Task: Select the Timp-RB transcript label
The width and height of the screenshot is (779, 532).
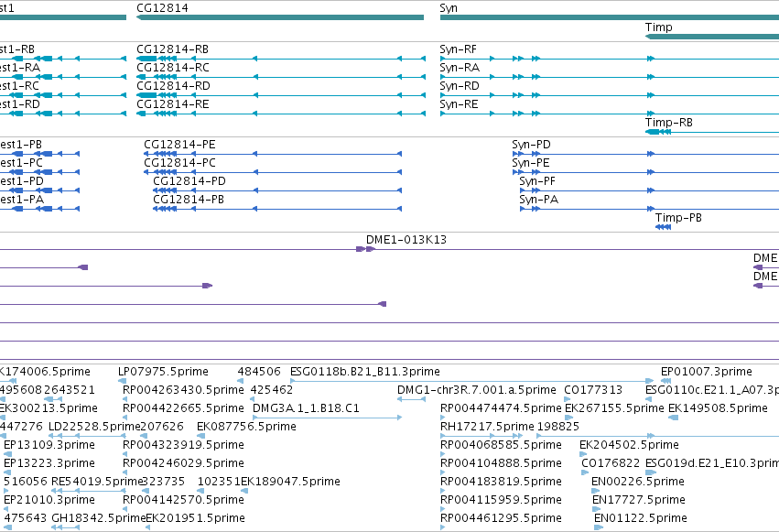Action: coord(669,123)
